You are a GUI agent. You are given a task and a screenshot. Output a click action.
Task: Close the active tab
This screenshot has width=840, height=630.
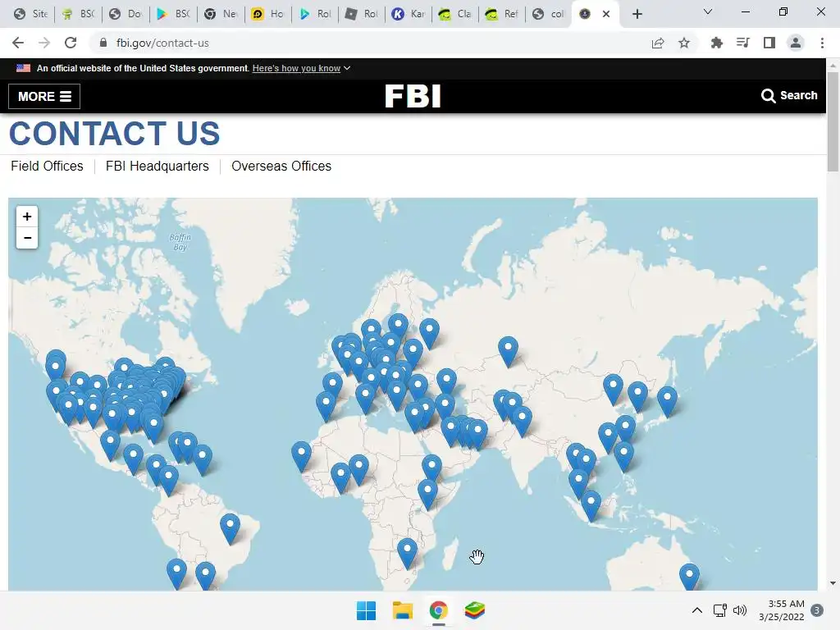[x=606, y=14]
